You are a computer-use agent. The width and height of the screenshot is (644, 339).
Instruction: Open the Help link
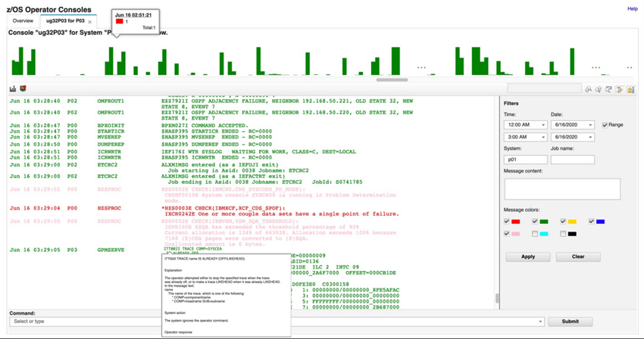[x=632, y=8]
